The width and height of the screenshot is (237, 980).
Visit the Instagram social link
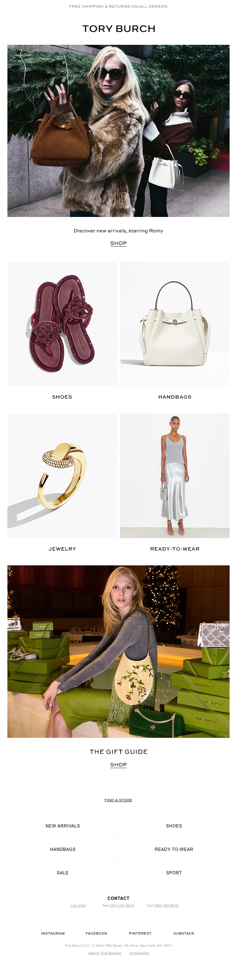point(53,933)
